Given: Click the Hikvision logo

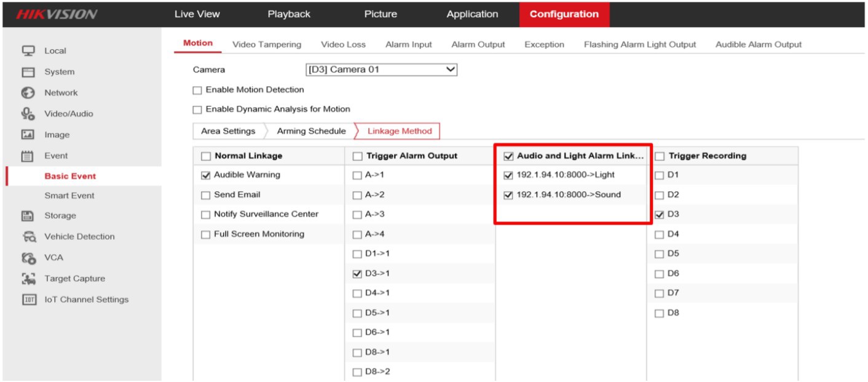Looking at the screenshot, I should pos(57,15).
